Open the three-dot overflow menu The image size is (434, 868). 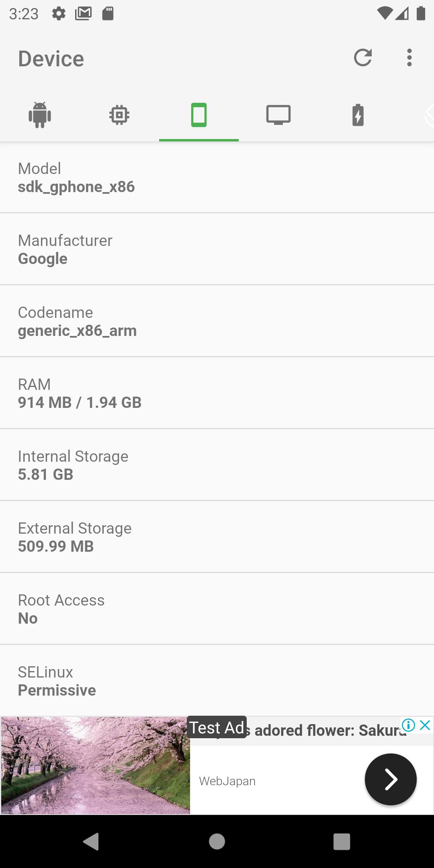(x=409, y=58)
